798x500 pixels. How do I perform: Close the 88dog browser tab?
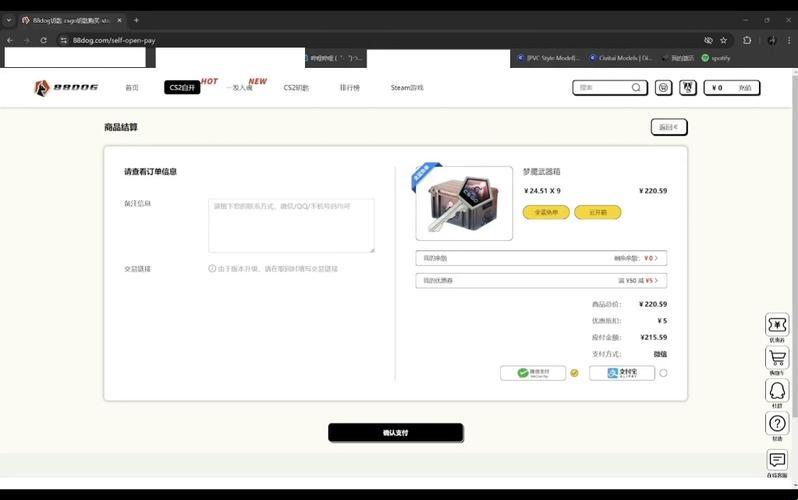[x=119, y=20]
